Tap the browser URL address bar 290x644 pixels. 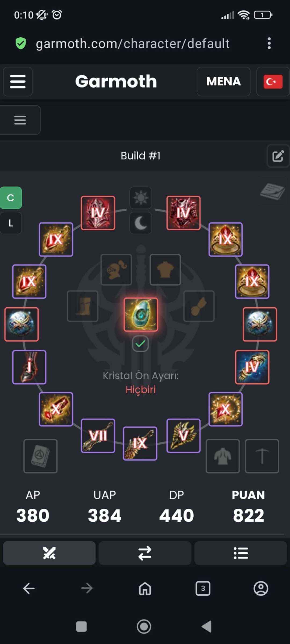[x=133, y=43]
